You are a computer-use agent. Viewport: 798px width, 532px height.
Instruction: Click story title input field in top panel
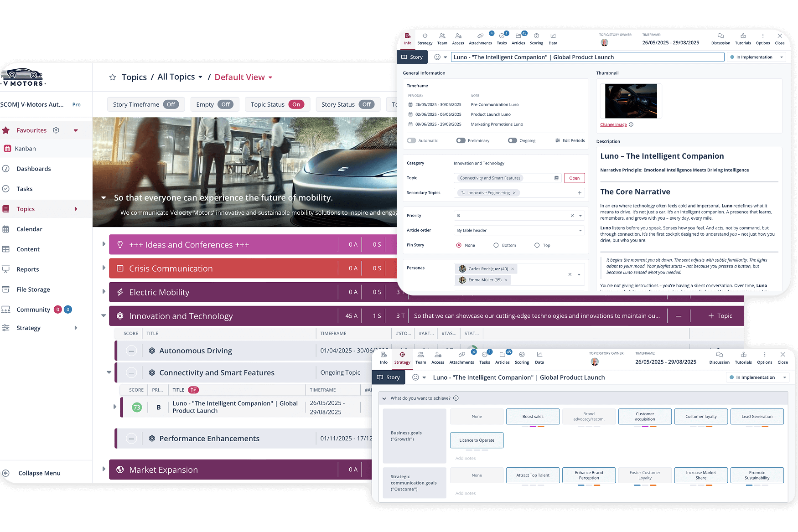587,57
